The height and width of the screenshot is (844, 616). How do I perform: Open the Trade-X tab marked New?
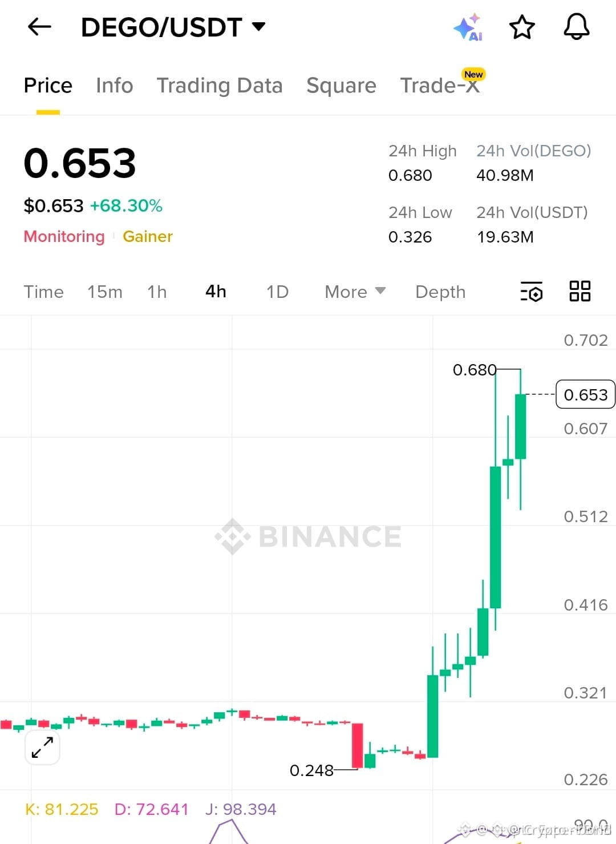(x=440, y=85)
